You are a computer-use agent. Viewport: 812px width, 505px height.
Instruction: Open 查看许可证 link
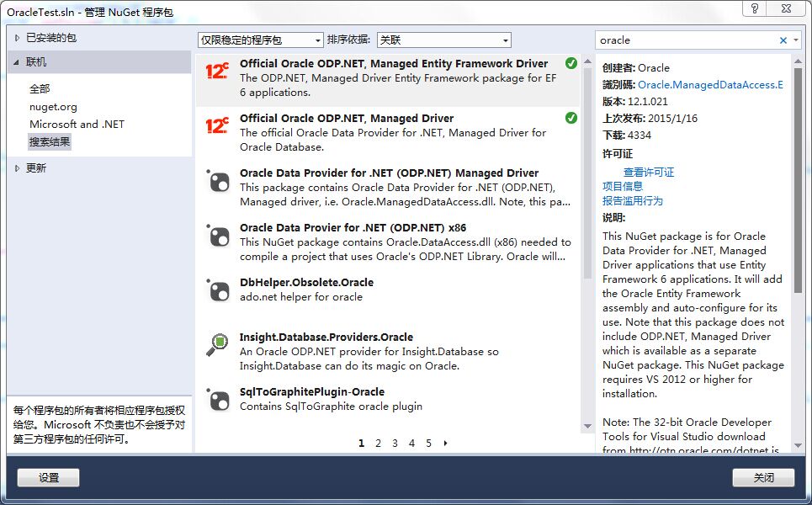649,173
